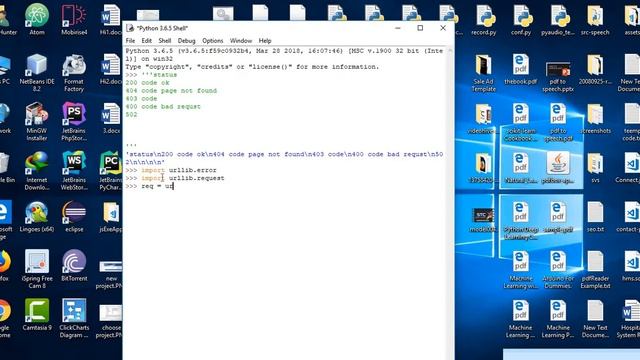Select the Mobirise4 desktop icon
This screenshot has width=640, height=360.
coord(74,19)
